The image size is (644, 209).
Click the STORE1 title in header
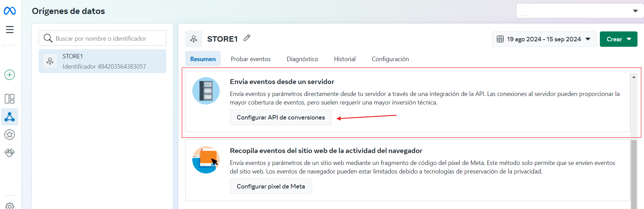pos(222,39)
